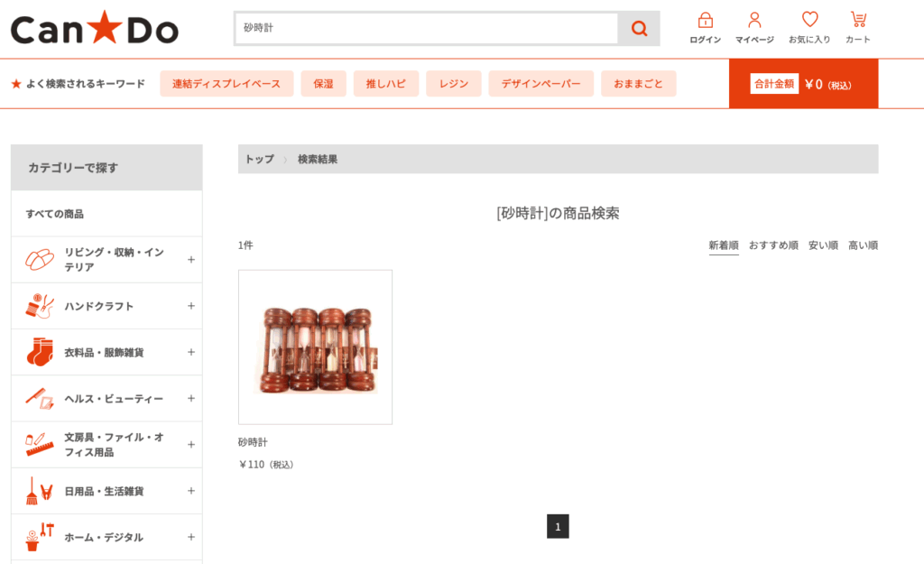Image resolution: width=924 pixels, height=564 pixels.
Task: Select the 保湿 keyword tag
Action: [324, 84]
